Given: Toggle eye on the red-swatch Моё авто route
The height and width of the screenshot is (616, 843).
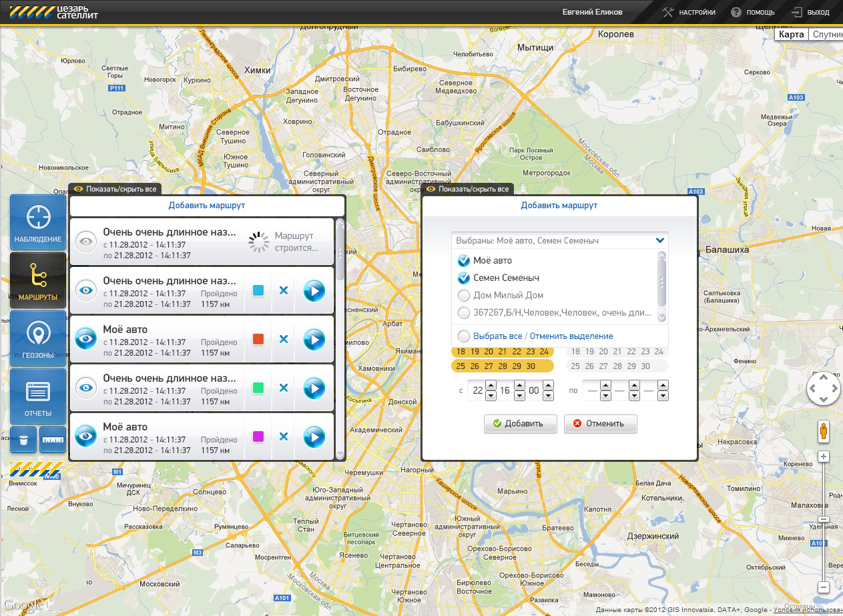Looking at the screenshot, I should (85, 339).
